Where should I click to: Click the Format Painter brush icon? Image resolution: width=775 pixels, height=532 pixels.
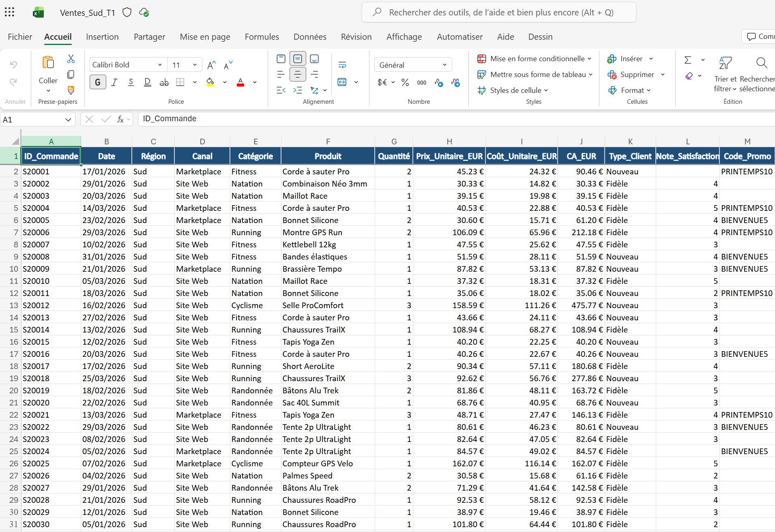(71, 90)
